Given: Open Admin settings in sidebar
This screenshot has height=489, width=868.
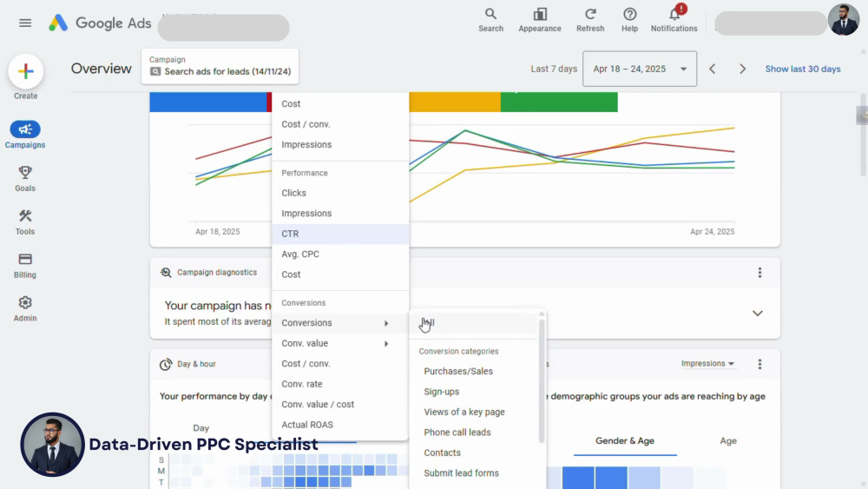Looking at the screenshot, I should click(x=25, y=308).
